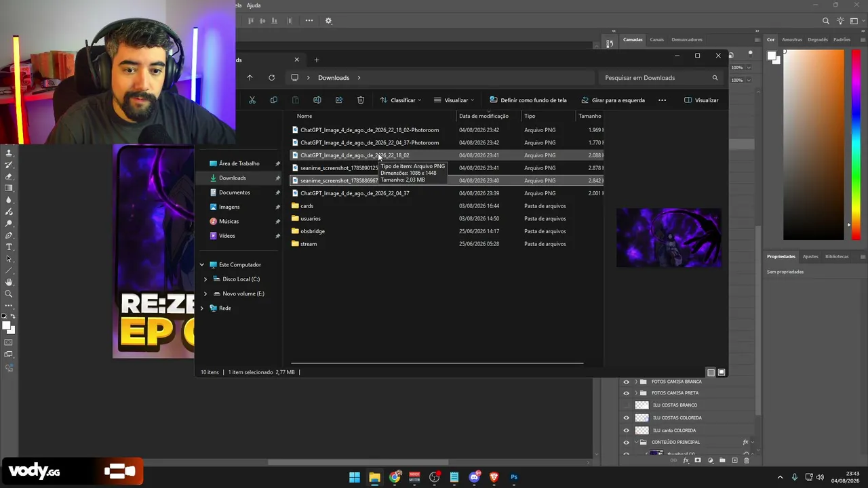Open Área de Trabalho in navigation pane
The height and width of the screenshot is (488, 868).
[x=239, y=163]
